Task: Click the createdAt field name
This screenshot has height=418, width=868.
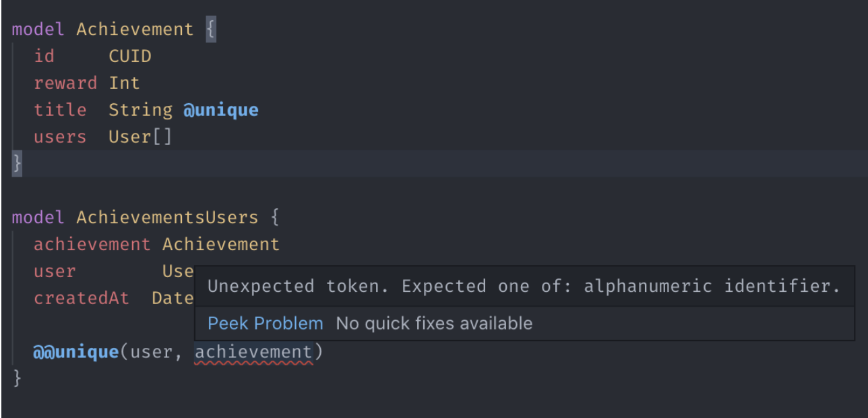Action: coord(82,298)
